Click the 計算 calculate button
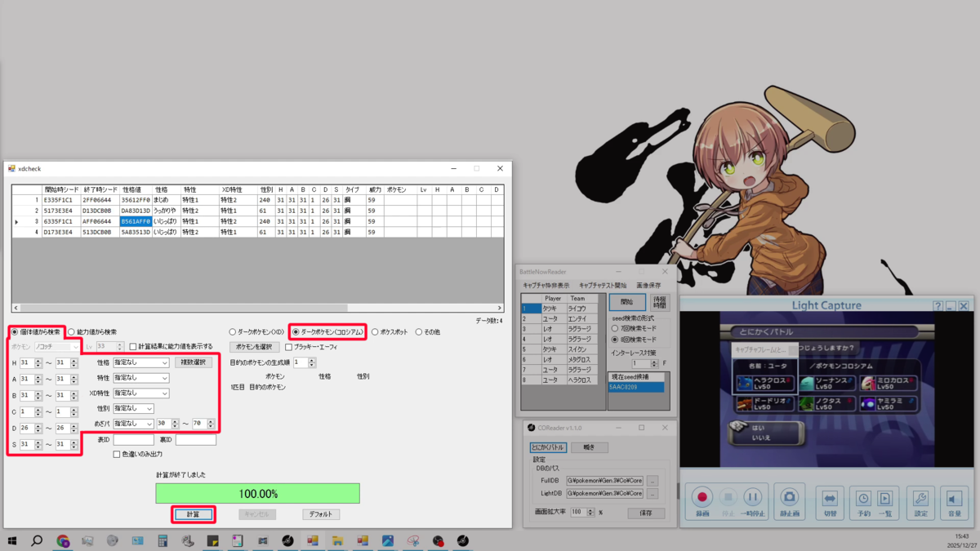 click(194, 514)
